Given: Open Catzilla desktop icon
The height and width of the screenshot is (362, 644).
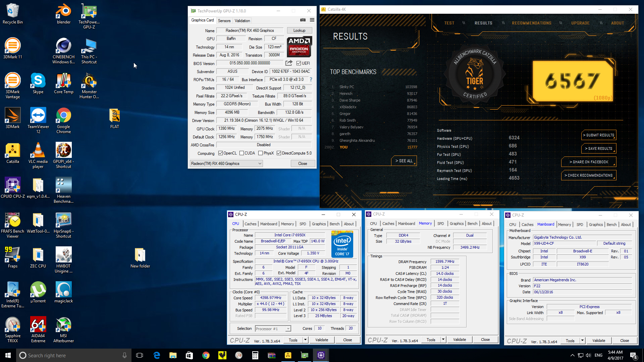Looking at the screenshot, I should [13, 153].
